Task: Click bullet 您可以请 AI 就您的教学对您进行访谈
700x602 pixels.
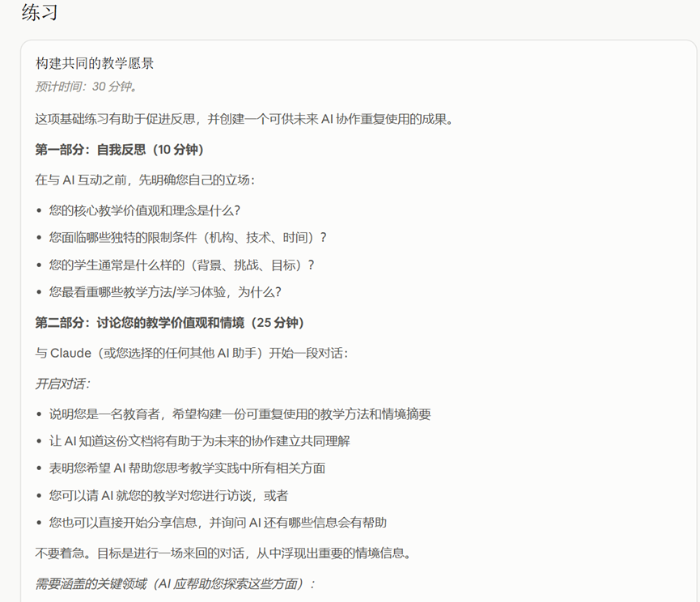Action: [x=169, y=495]
